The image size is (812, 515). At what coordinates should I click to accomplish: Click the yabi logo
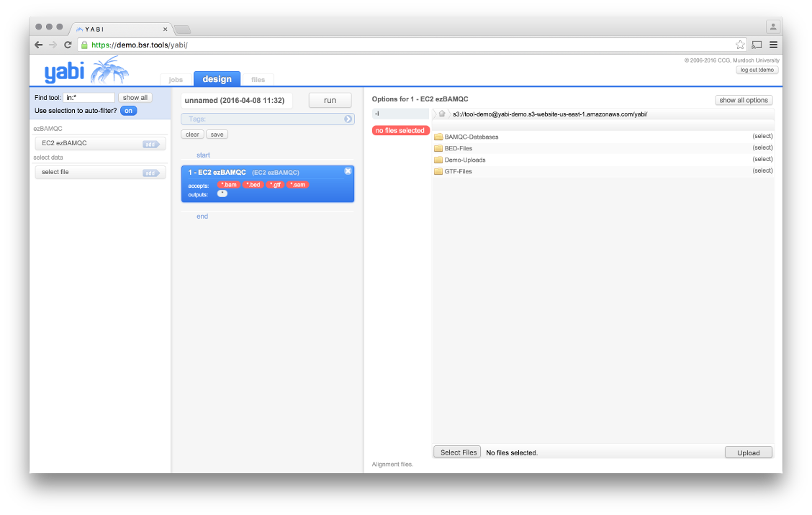[86, 71]
